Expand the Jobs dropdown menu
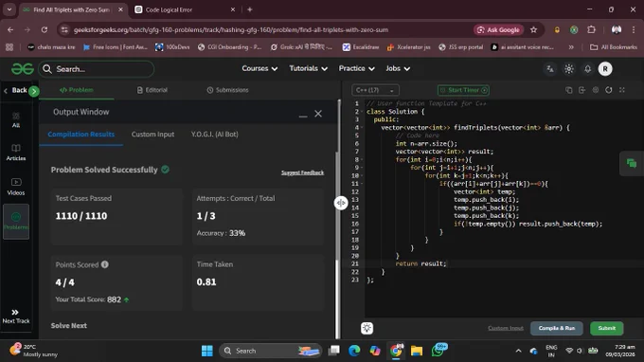Viewport: 644px width, 362px height. click(398, 68)
